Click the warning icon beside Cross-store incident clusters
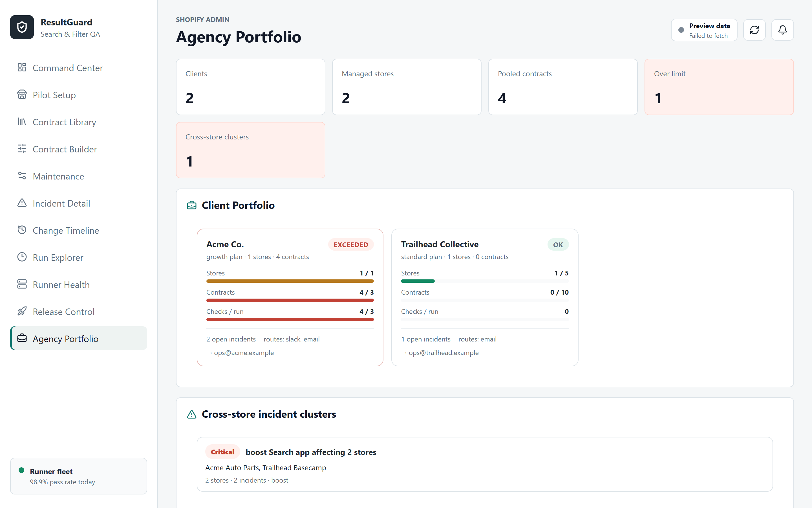812x508 pixels. point(192,414)
